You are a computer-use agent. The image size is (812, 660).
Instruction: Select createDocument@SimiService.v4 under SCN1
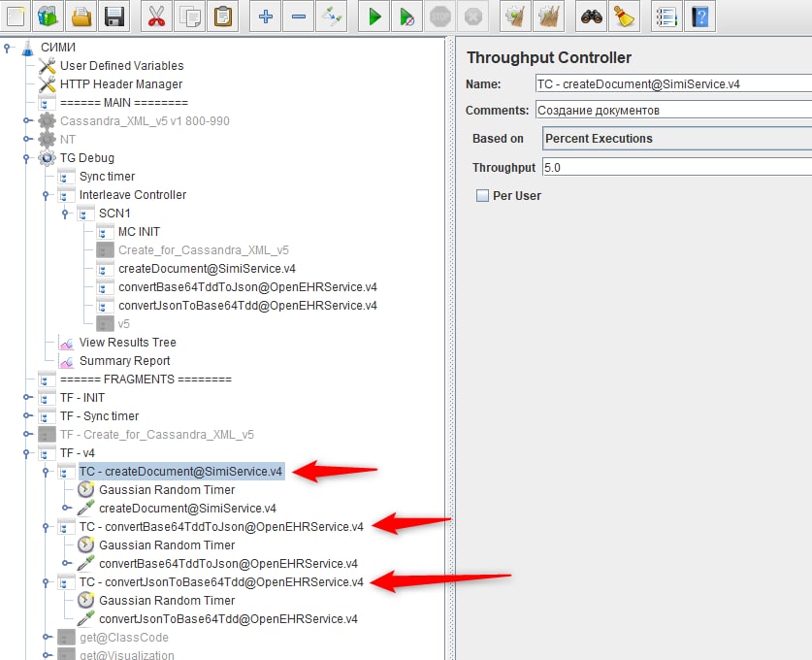[207, 268]
